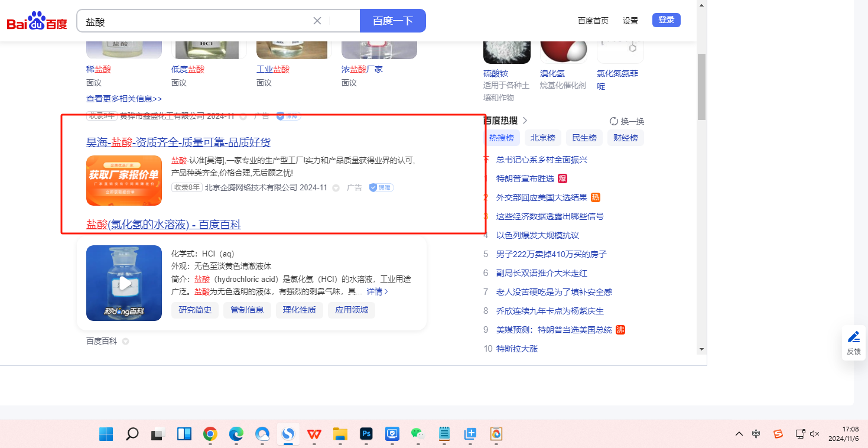Viewport: 868px width, 448px height.
Task: Click the page vertical scrollbar thumb
Action: (x=701, y=86)
